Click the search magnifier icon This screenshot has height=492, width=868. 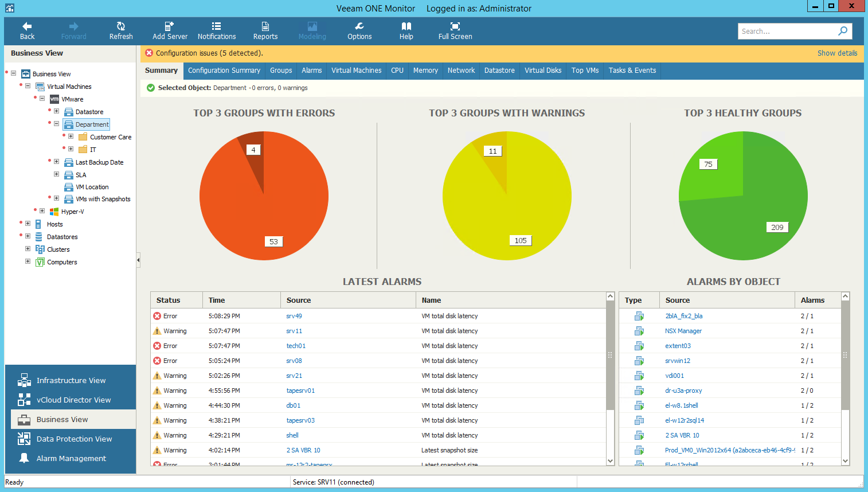pyautogui.click(x=843, y=31)
